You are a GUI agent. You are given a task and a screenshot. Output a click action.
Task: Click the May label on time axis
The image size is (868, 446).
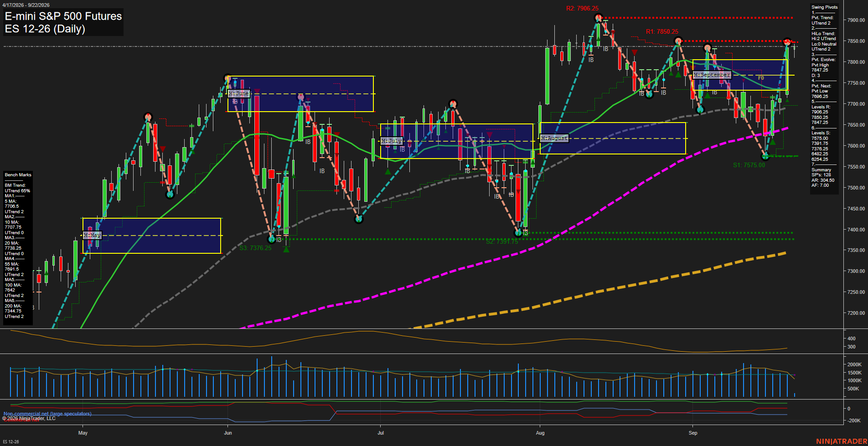point(83,433)
